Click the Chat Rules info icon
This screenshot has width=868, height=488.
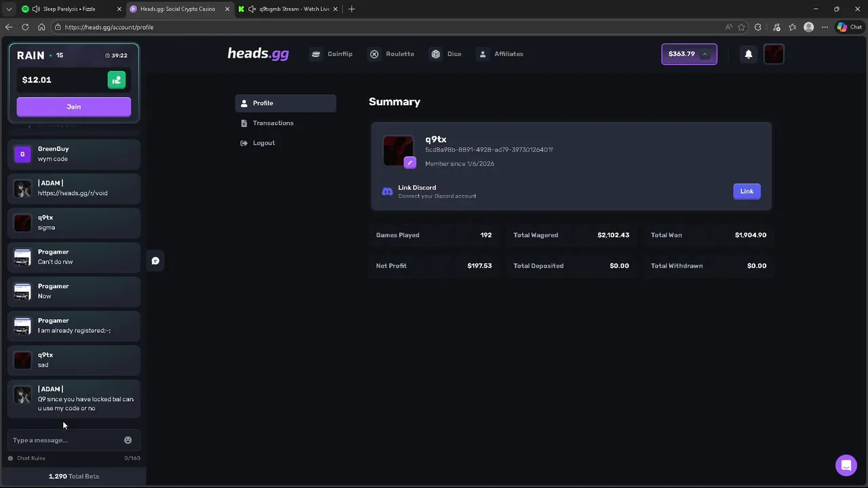point(10,458)
